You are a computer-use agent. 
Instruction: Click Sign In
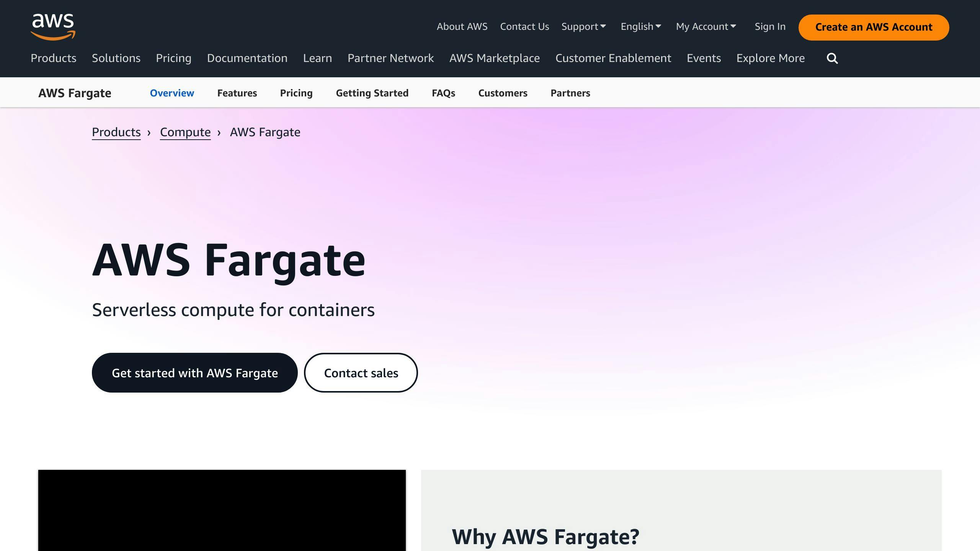pyautogui.click(x=770, y=26)
